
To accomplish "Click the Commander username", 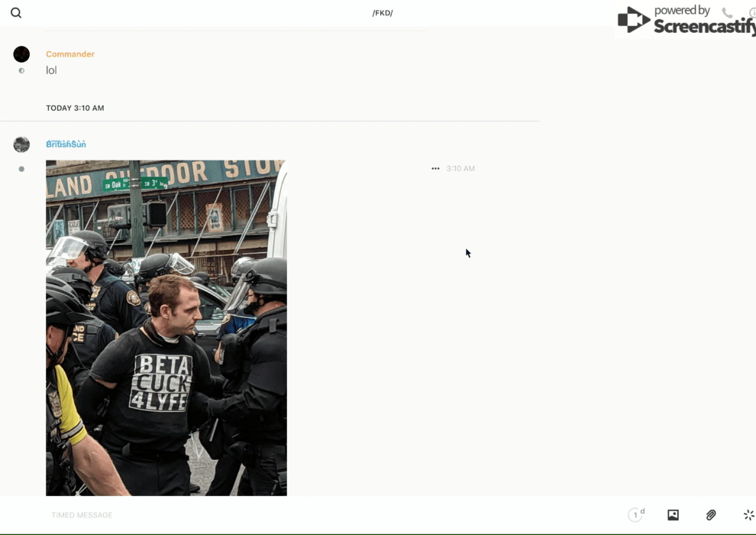I will (70, 54).
